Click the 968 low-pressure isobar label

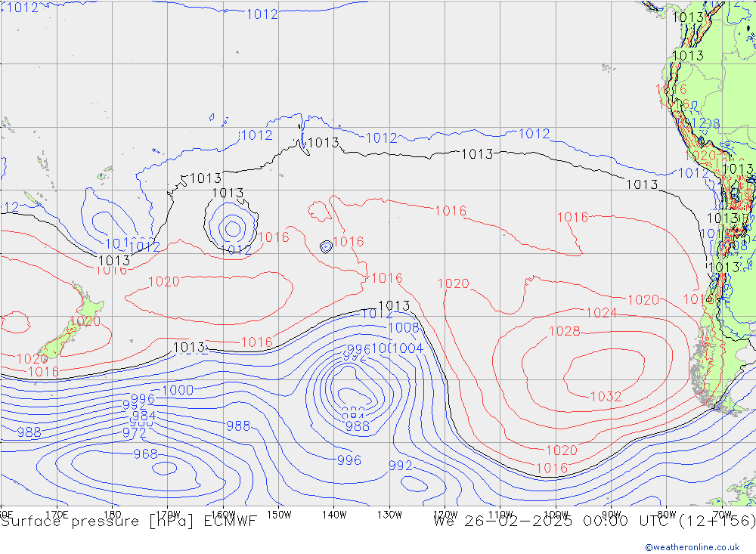[145, 453]
